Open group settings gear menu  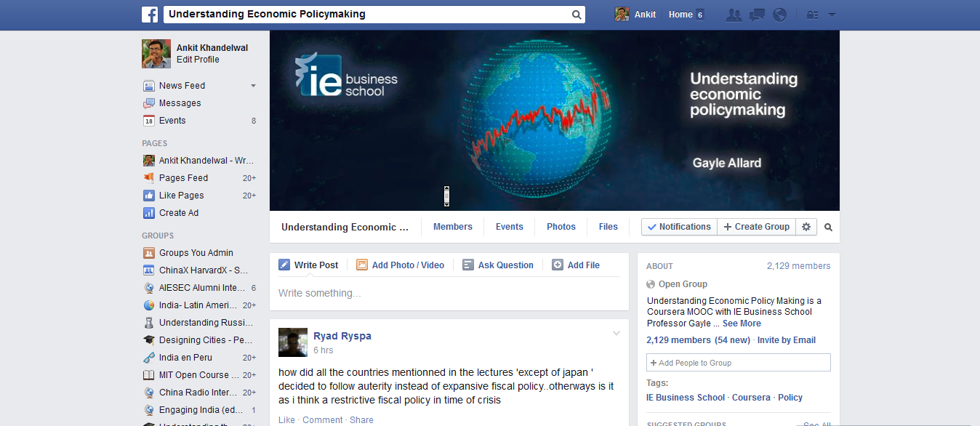pos(806,227)
